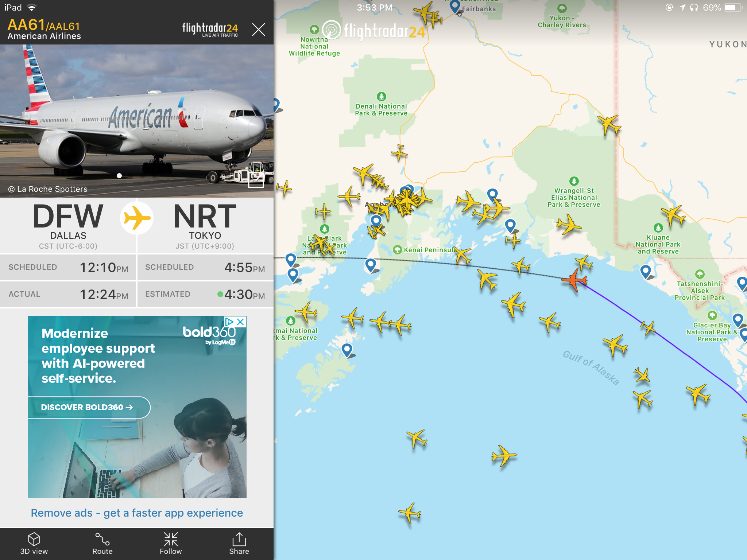This screenshot has height=560, width=747.
Task: Close the bold360 advertisement
Action: 240,322
